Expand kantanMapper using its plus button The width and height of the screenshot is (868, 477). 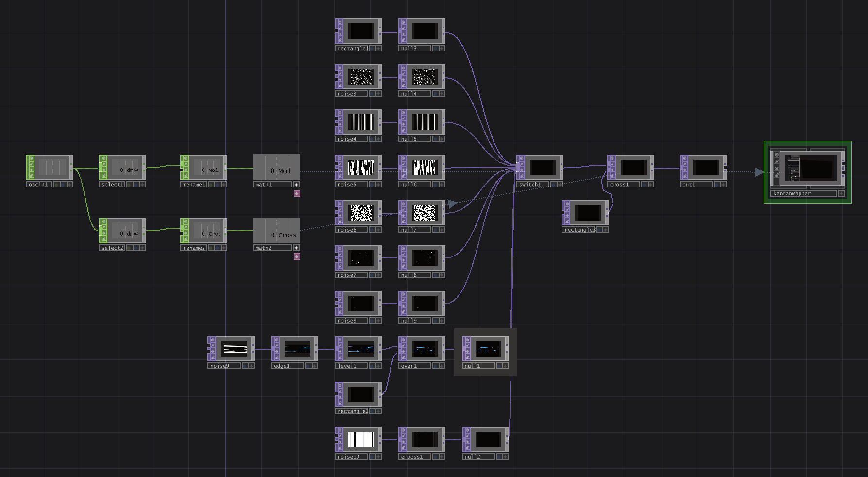(841, 193)
